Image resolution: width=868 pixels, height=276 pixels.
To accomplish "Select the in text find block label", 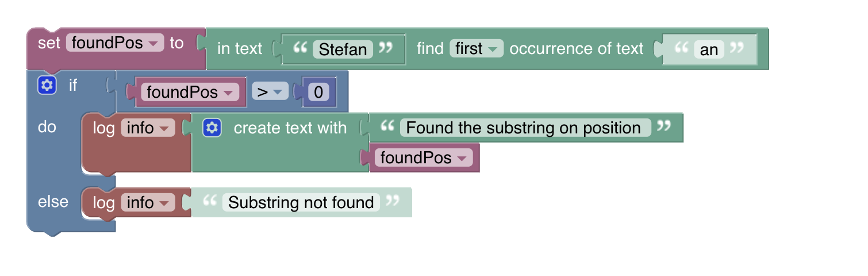I will point(240,49).
